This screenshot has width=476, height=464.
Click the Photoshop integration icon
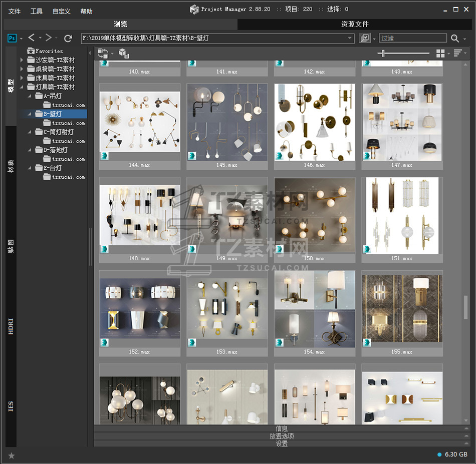click(x=13, y=38)
